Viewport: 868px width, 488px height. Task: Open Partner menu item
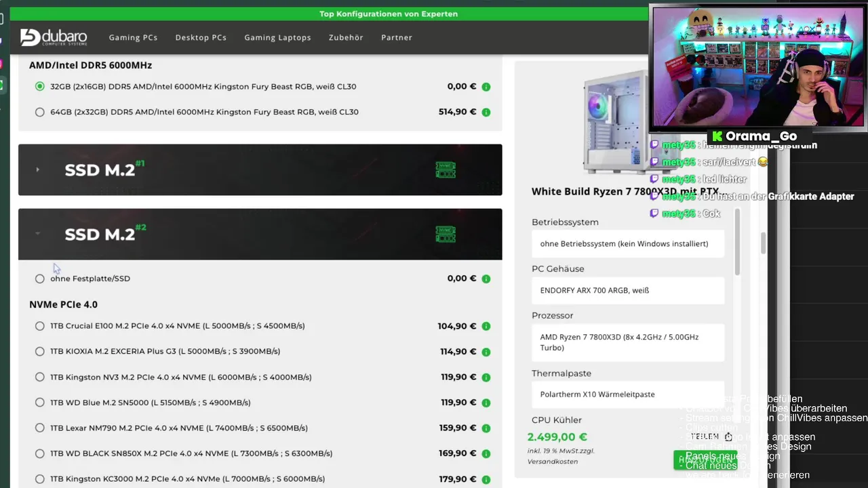[397, 37]
